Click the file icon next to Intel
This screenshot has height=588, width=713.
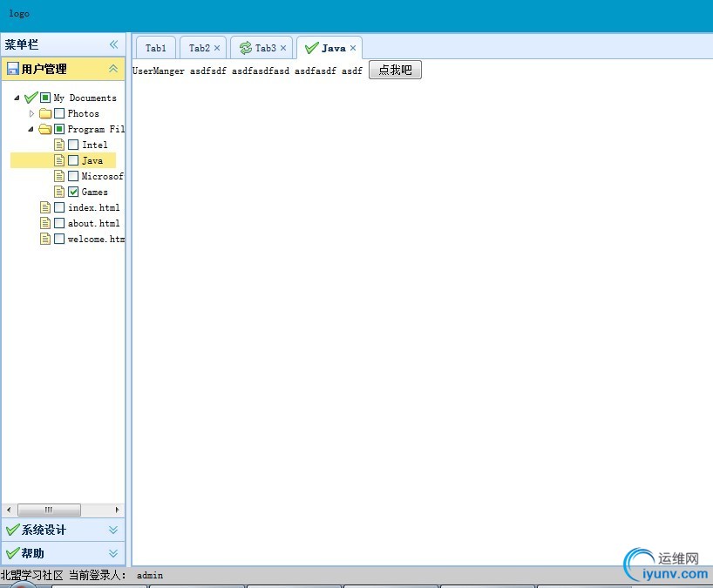pos(59,145)
